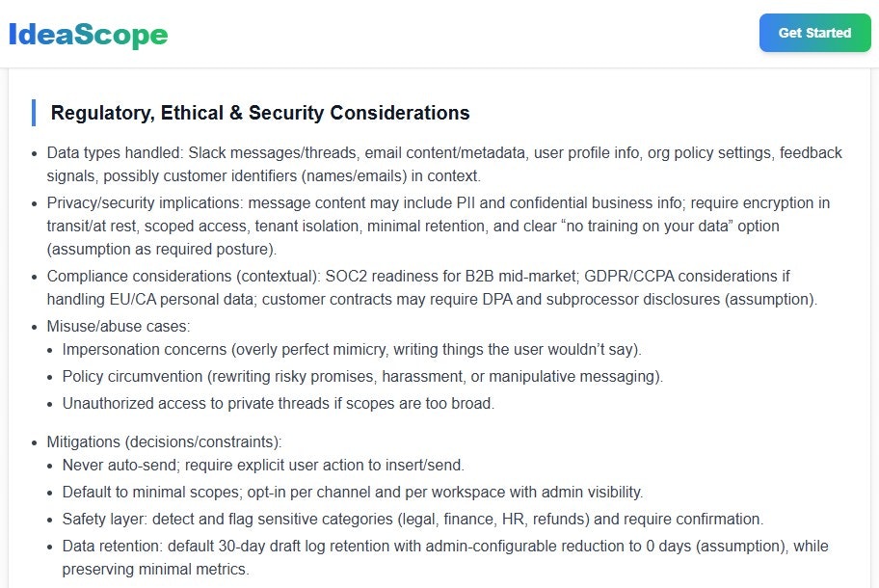Click the 'Data retention' mitigation line
Viewport: 879px width, 588px height.
click(445, 558)
